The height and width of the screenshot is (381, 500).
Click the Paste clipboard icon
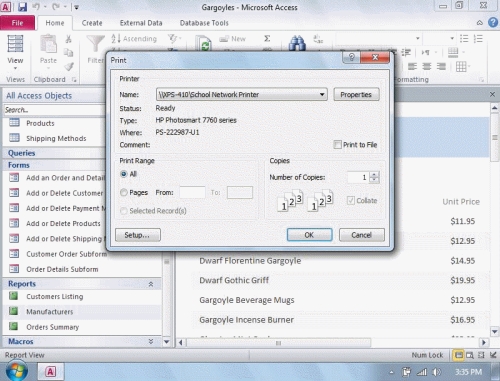[x=48, y=44]
